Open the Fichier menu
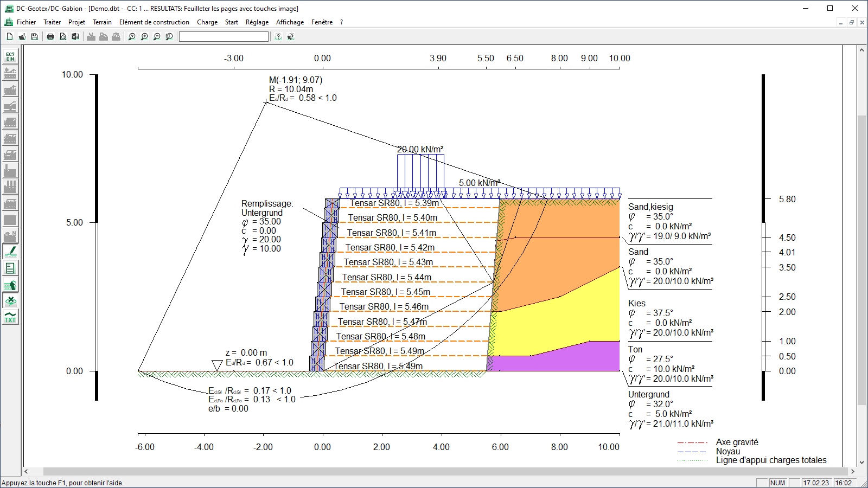The width and height of the screenshot is (868, 488). point(26,22)
